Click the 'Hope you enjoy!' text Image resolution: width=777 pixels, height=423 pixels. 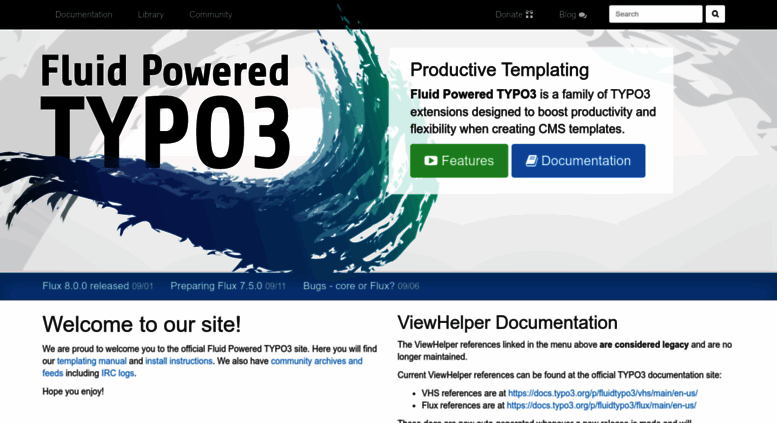pyautogui.click(x=73, y=391)
